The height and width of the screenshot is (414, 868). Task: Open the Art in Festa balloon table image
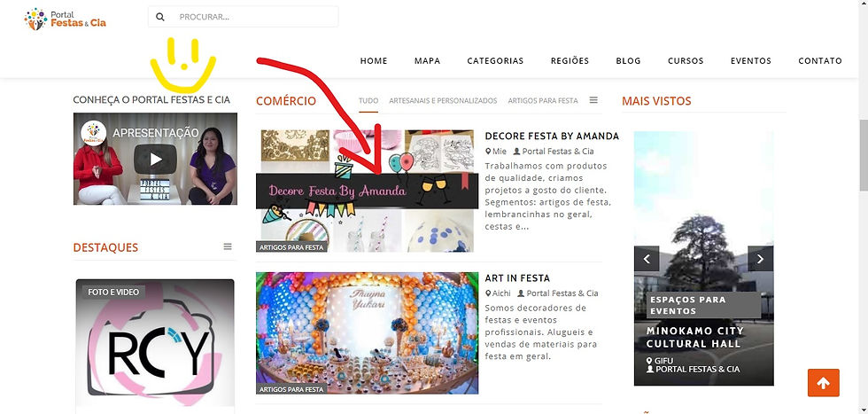pyautogui.click(x=367, y=333)
